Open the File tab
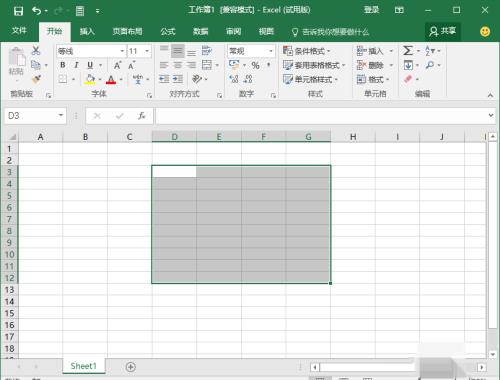This screenshot has height=380, width=500. coord(19,31)
